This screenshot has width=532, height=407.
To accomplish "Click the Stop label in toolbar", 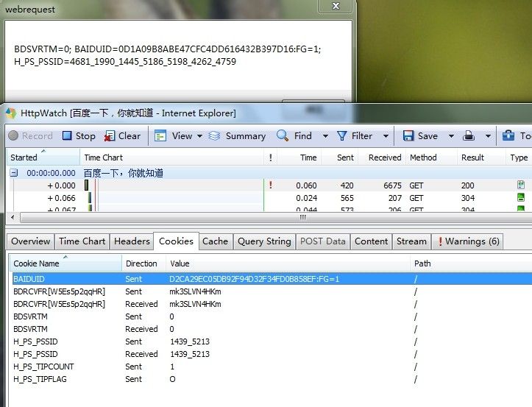I will click(x=85, y=136).
